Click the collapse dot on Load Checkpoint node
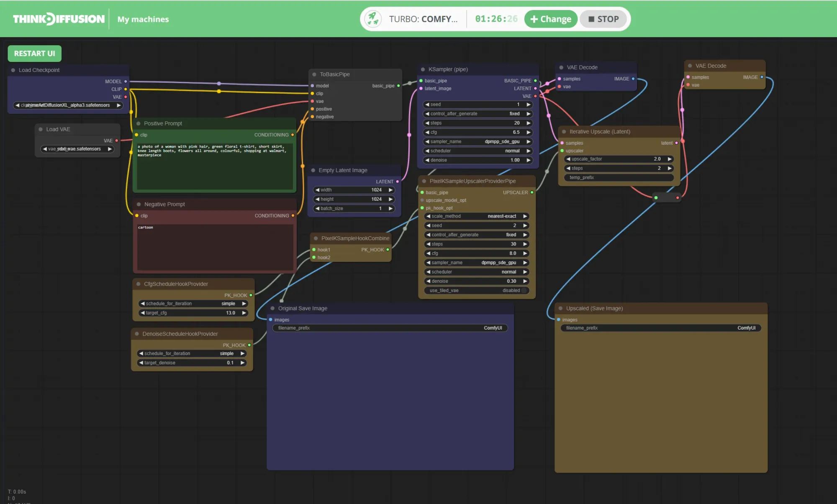The width and height of the screenshot is (837, 504). click(x=13, y=70)
